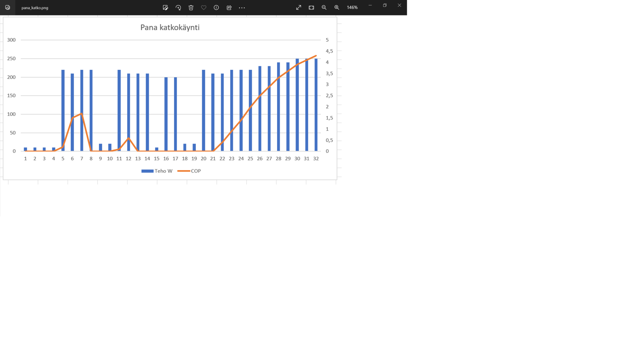Fit image to window

tap(311, 8)
